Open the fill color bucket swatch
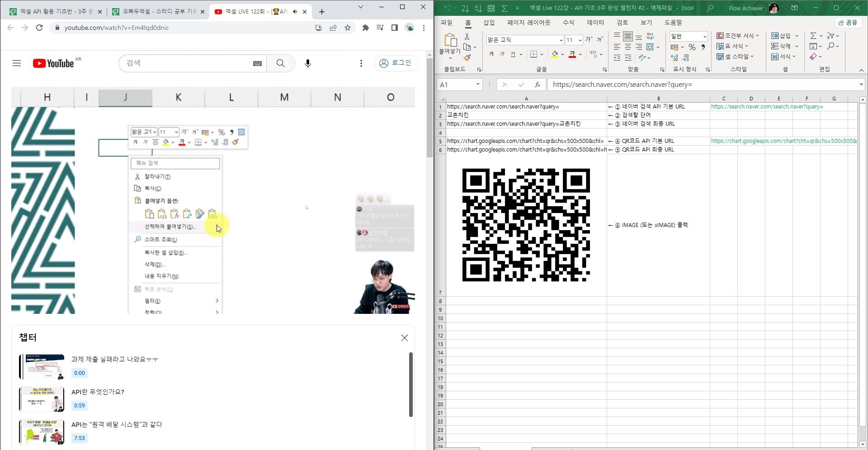The height and width of the screenshot is (450, 868). (555, 54)
